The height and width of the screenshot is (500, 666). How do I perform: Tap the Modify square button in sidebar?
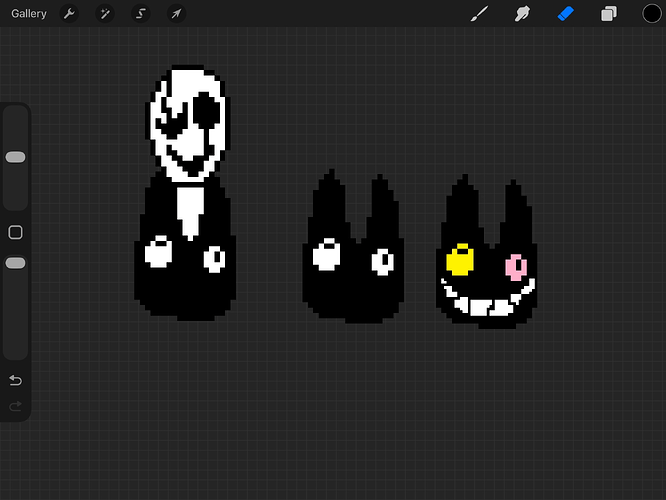(16, 232)
